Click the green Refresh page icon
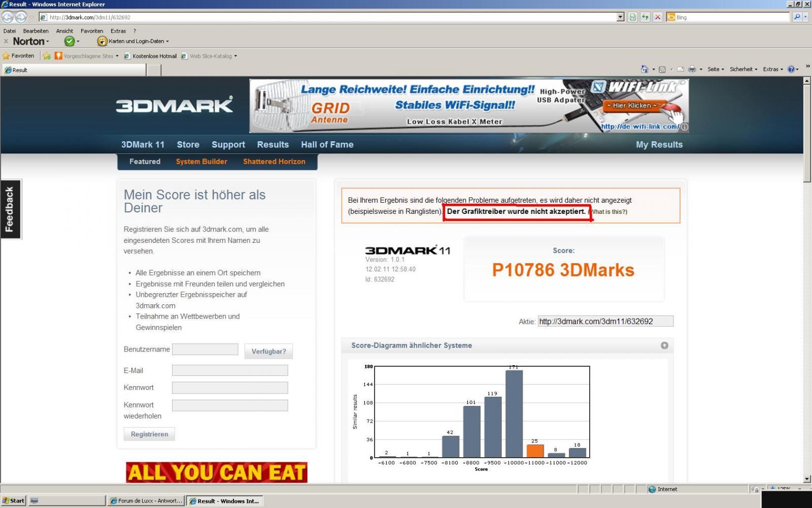Viewport: 812px width, 508px height. (645, 17)
